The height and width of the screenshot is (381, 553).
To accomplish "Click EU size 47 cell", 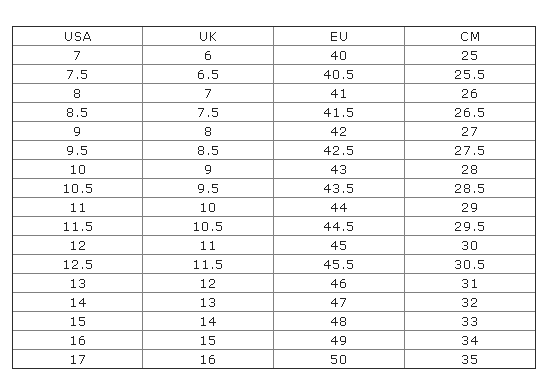I will [339, 302].
